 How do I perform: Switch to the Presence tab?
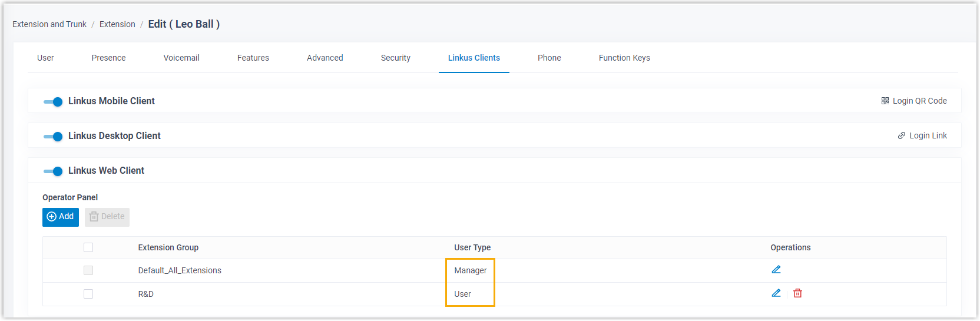(x=108, y=58)
